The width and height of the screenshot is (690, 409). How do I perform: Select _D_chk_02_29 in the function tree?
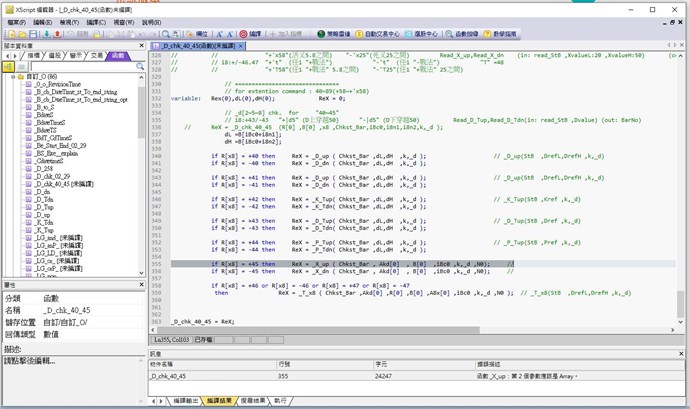coord(54,177)
